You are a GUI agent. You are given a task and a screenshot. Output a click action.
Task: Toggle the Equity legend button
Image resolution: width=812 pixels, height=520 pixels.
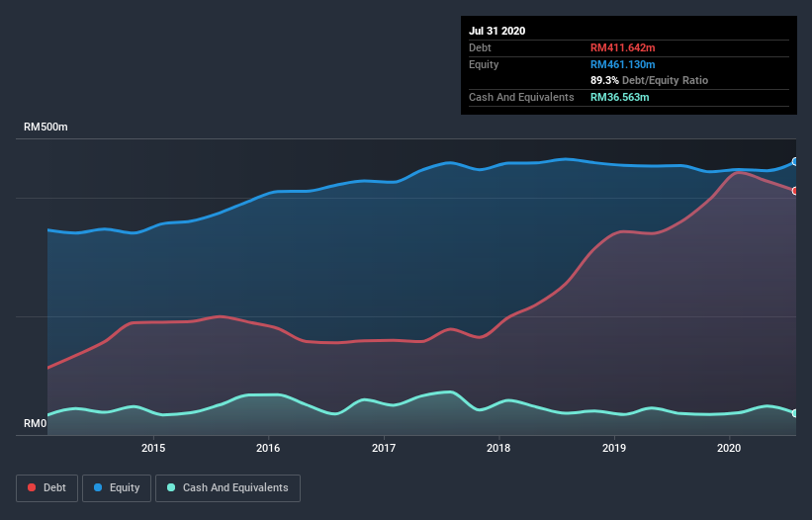[117, 488]
